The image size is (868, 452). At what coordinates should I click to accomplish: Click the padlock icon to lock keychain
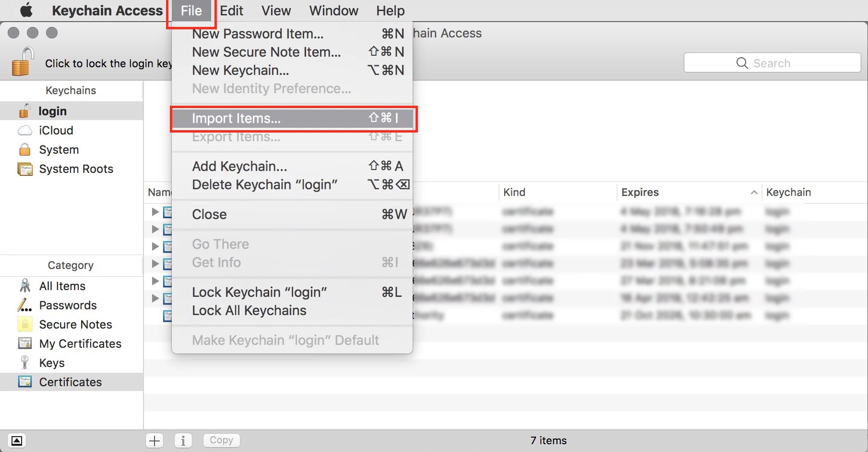click(23, 61)
